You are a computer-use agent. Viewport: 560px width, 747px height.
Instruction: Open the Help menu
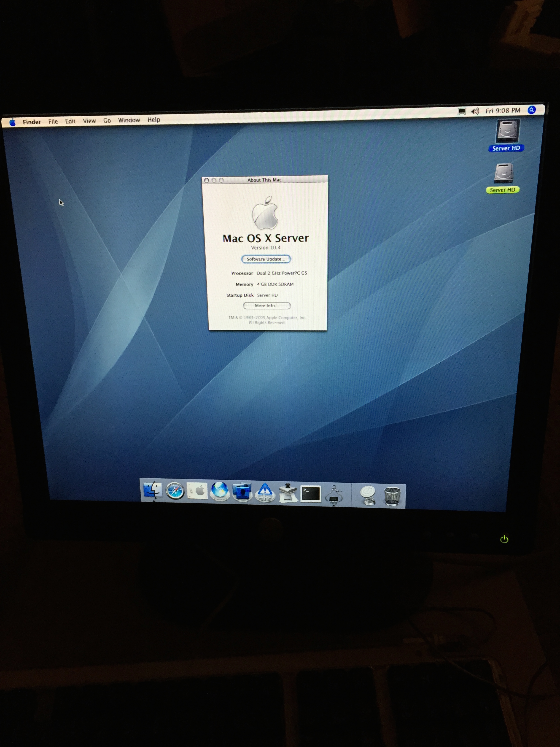[153, 120]
